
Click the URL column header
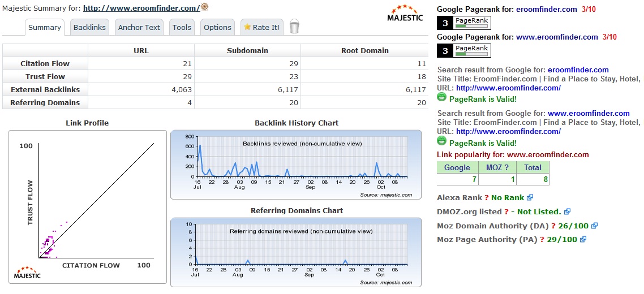tap(141, 50)
